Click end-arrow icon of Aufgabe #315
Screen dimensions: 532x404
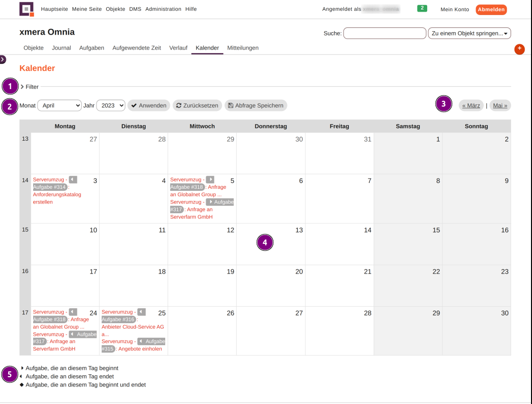tap(141, 341)
